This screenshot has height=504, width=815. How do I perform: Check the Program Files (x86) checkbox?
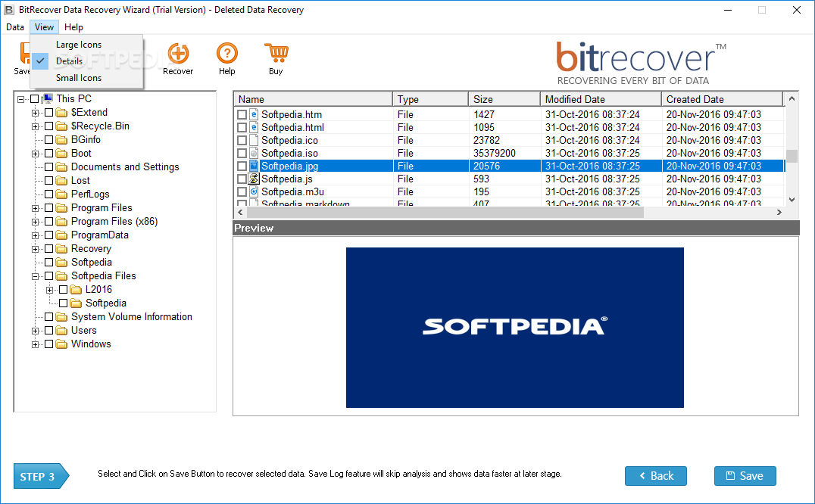(x=49, y=222)
